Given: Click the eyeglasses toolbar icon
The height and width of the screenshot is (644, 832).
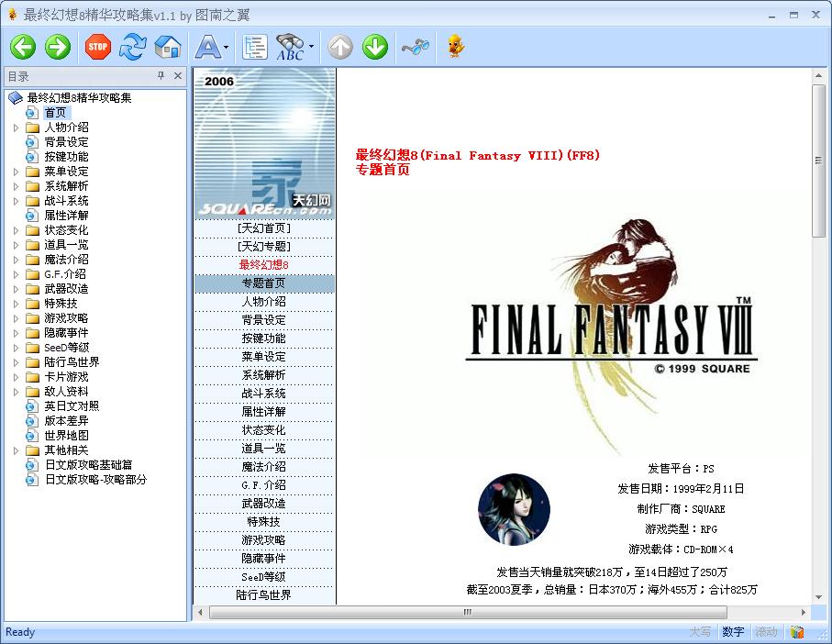Looking at the screenshot, I should click(x=415, y=47).
